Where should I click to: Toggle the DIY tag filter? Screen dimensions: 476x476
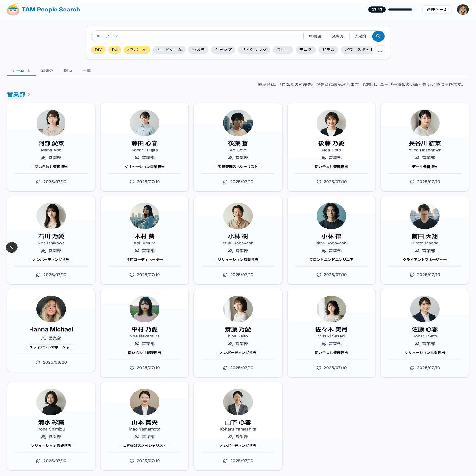tap(98, 50)
